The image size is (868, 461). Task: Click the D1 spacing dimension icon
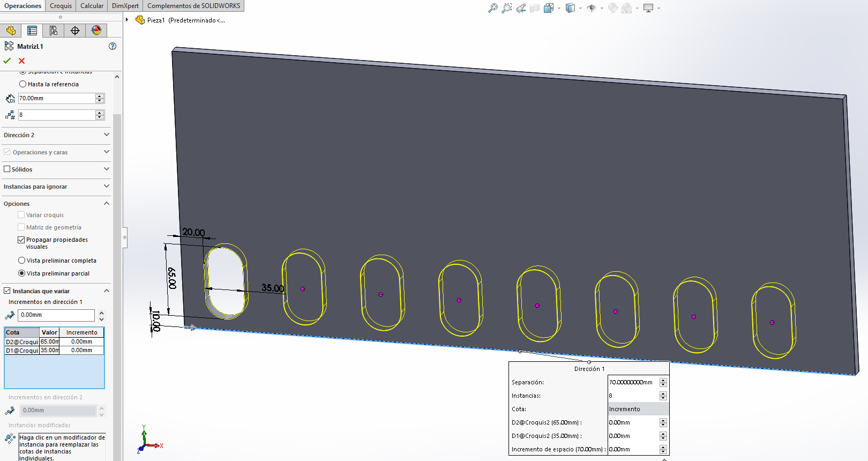[x=10, y=99]
